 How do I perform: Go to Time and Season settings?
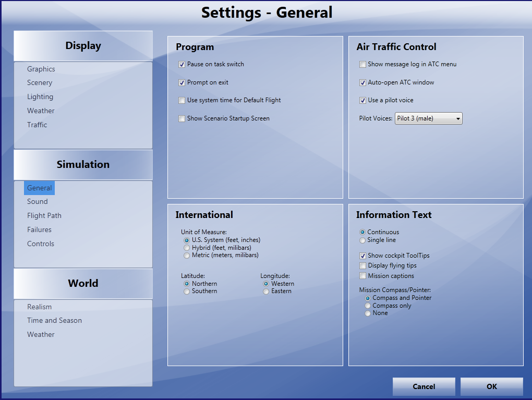click(54, 321)
